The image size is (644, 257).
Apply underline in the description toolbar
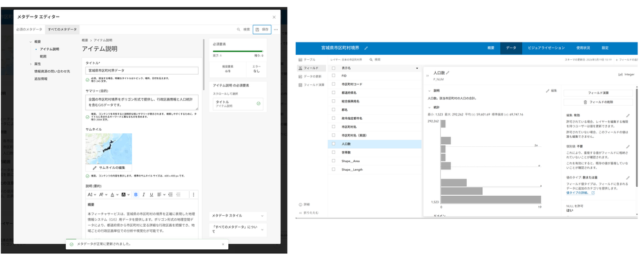coord(151,195)
